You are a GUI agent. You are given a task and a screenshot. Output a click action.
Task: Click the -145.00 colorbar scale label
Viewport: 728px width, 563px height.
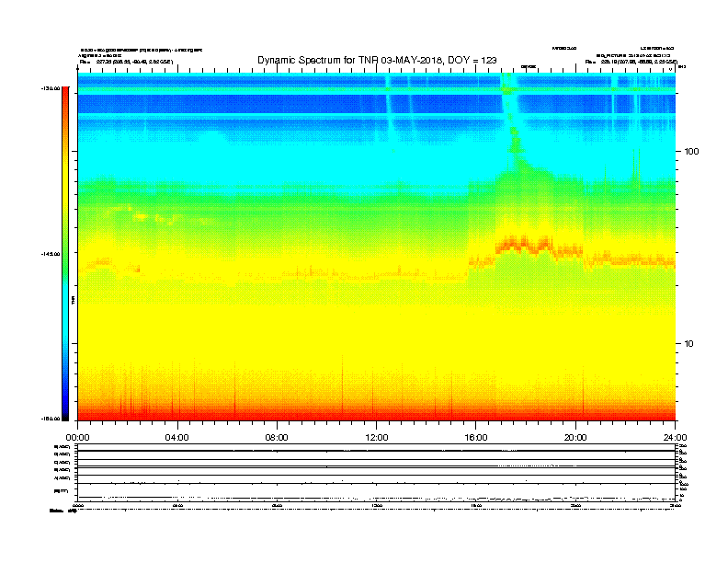point(51,254)
